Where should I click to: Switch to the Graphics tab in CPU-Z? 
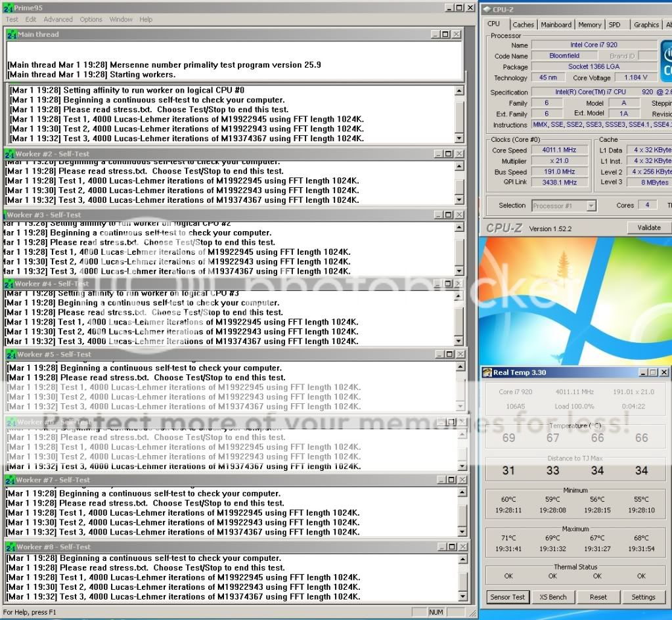(x=646, y=25)
